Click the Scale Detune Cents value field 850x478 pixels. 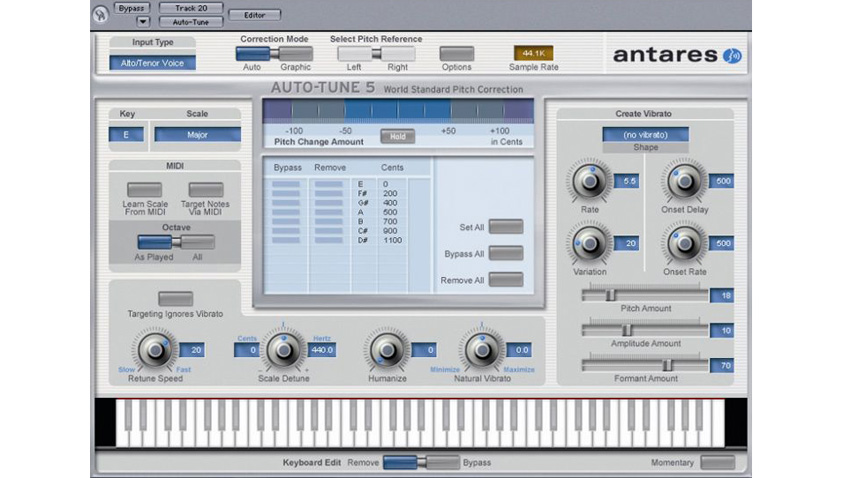point(247,350)
